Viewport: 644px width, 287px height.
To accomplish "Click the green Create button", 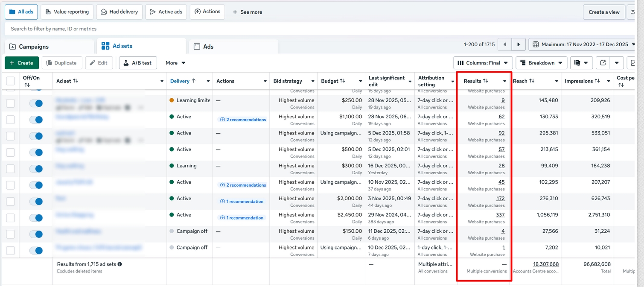I will point(22,63).
